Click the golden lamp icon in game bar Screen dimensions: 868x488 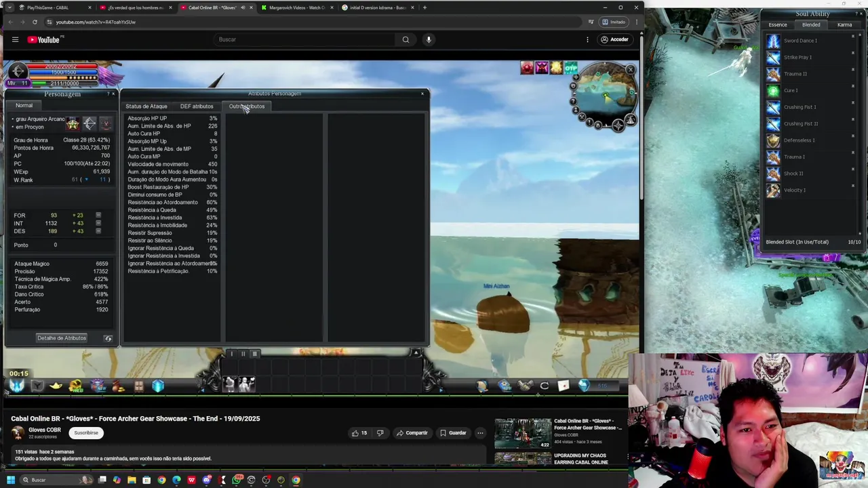(56, 386)
